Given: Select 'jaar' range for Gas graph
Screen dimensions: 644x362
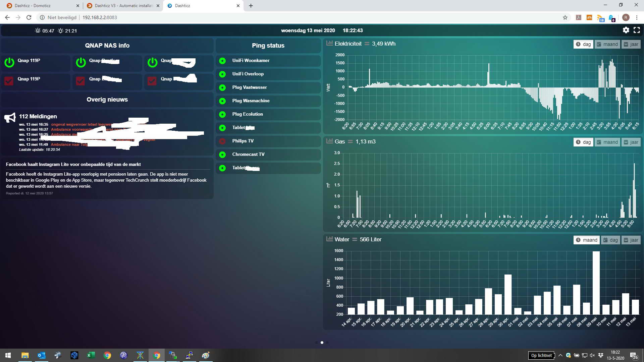Looking at the screenshot, I should coord(631,142).
